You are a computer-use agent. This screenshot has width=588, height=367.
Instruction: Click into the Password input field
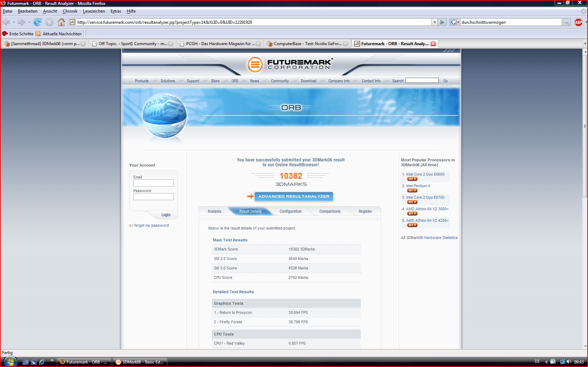click(x=153, y=197)
